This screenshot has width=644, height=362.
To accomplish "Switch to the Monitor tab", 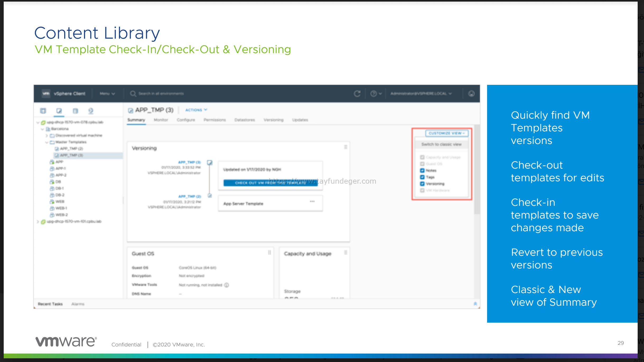I will [161, 120].
